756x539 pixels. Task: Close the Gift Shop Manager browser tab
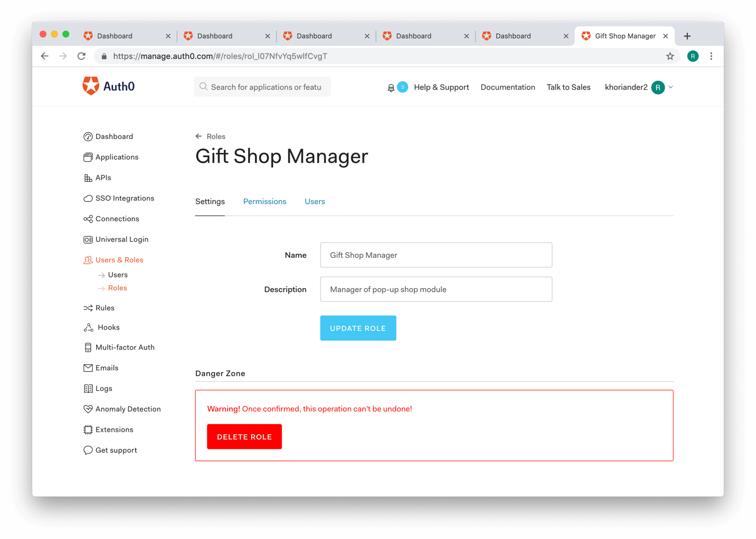tap(665, 36)
